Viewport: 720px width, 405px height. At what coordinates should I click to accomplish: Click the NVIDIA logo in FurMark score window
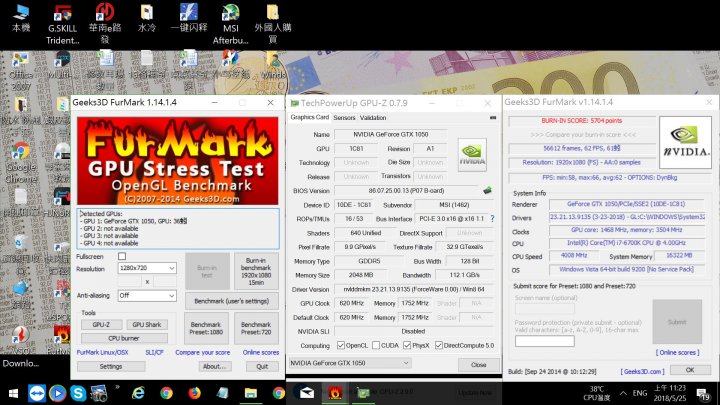click(685, 142)
